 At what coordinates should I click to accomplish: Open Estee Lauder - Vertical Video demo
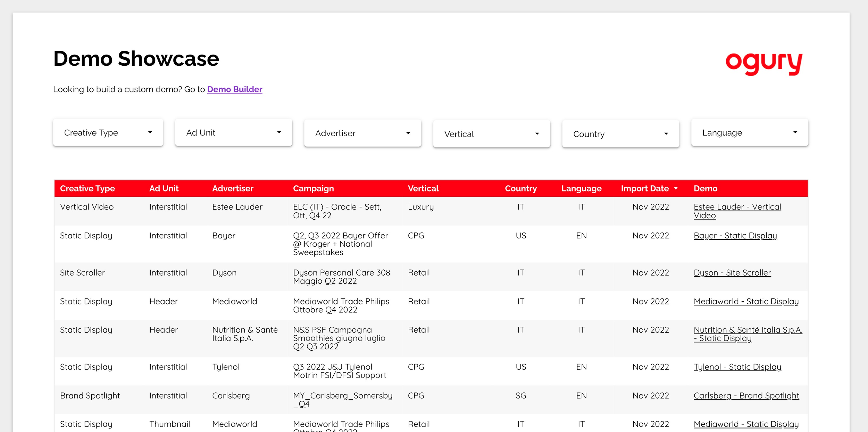(737, 211)
